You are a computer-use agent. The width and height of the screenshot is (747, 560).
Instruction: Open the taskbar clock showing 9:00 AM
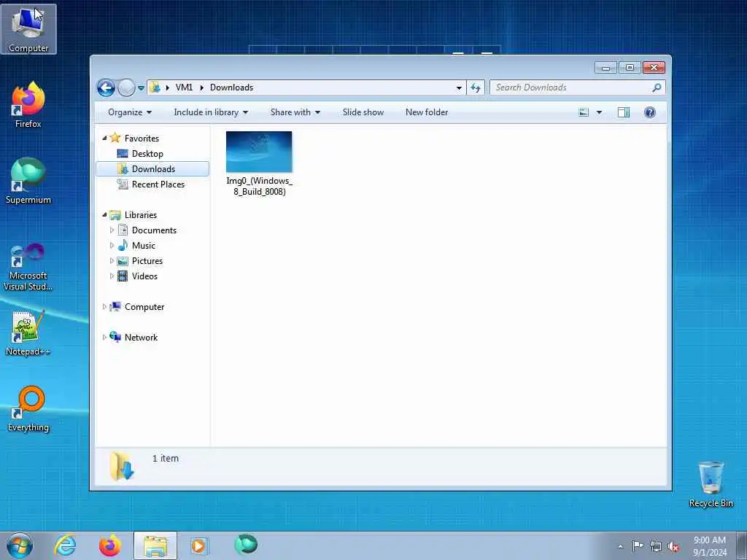[710, 546]
